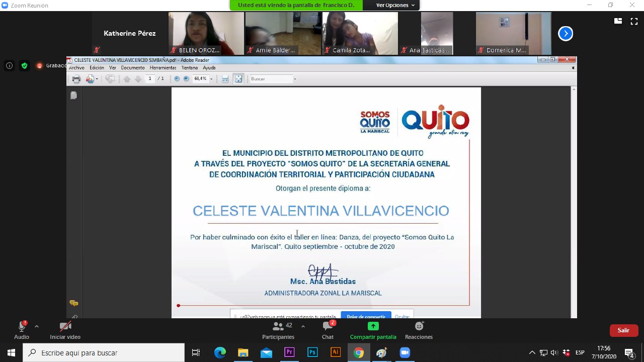Open Photoshop from taskbar

click(312, 352)
